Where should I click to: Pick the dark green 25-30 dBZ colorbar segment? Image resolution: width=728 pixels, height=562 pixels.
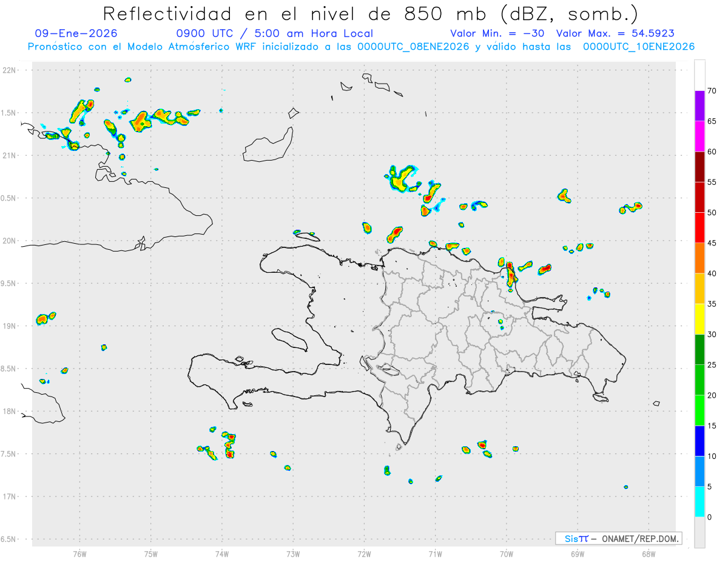699,349
